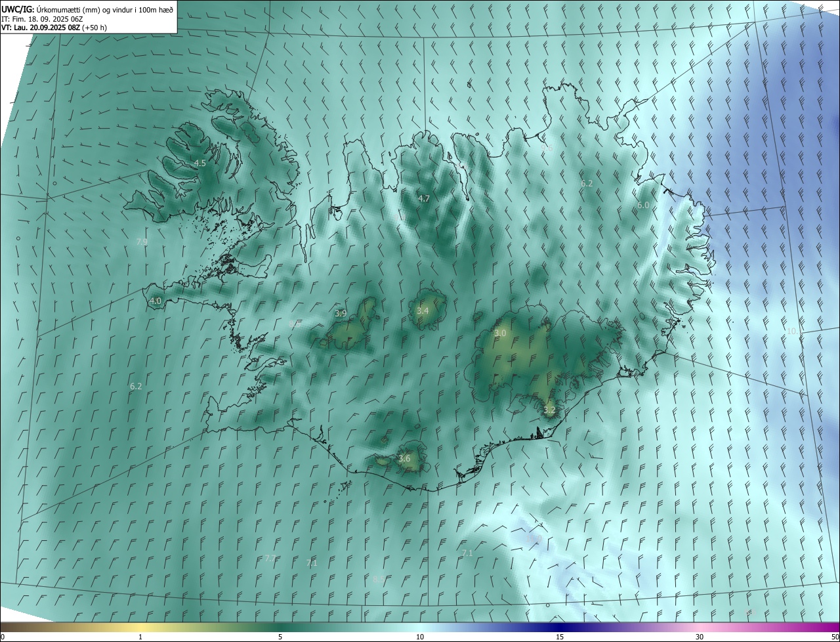The width and height of the screenshot is (840, 642).
Task: Click the colorbar label 5
Action: [280, 637]
